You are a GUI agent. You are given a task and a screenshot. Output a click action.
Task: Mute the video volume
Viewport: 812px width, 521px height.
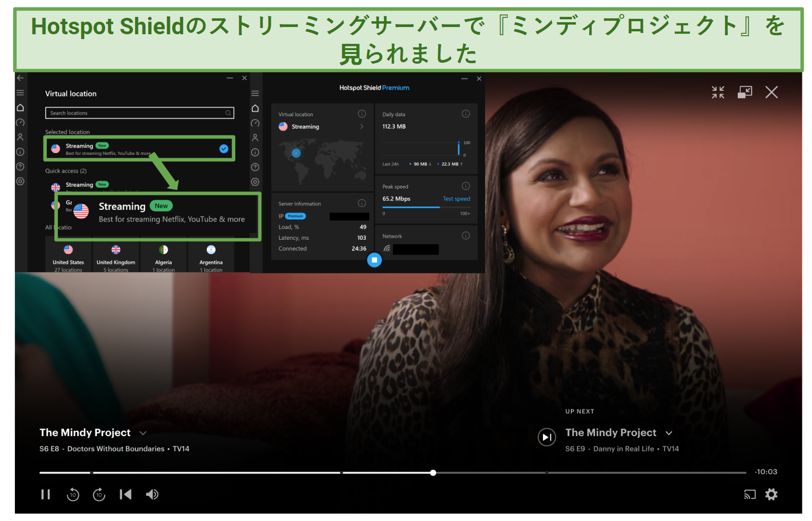point(152,494)
